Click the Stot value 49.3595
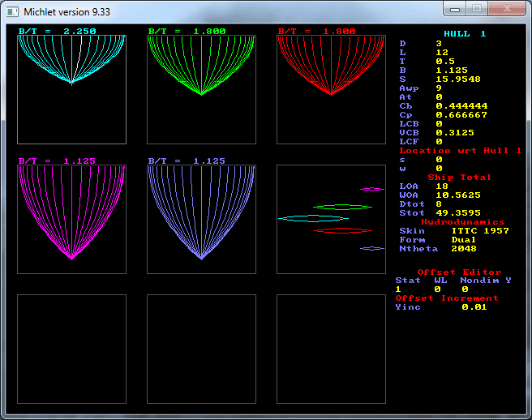The width and height of the screenshot is (532, 420). (458, 212)
